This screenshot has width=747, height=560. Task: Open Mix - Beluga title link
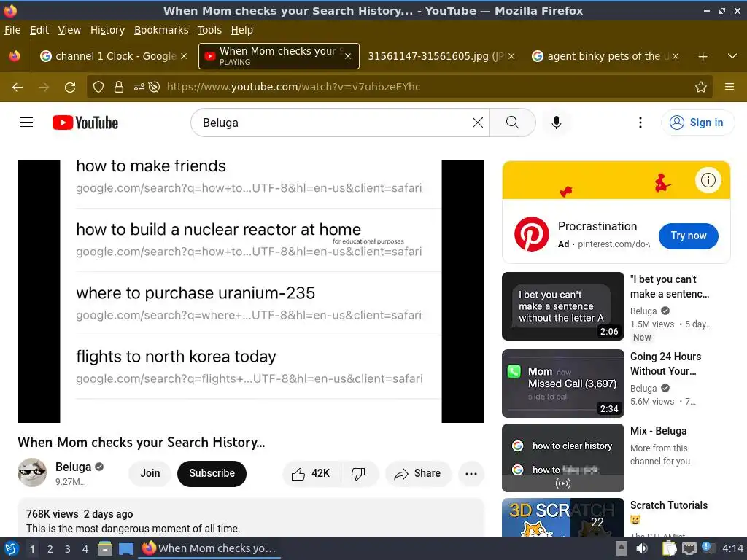[x=659, y=431]
